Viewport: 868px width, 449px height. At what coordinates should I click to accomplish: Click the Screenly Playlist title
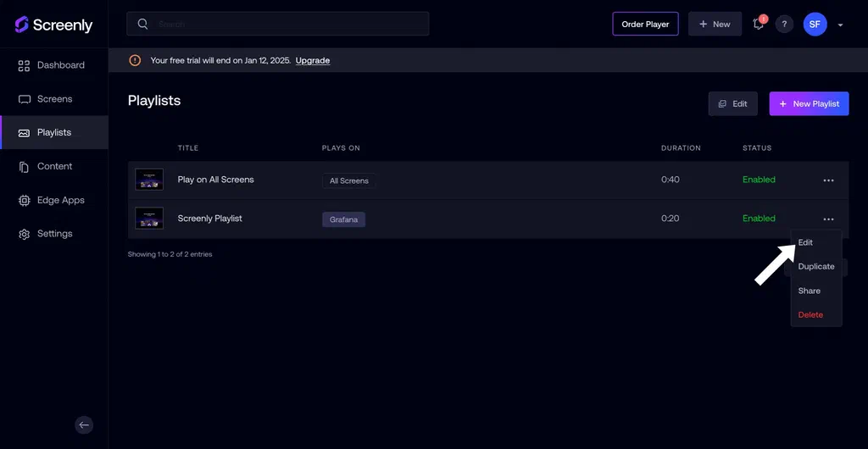210,218
